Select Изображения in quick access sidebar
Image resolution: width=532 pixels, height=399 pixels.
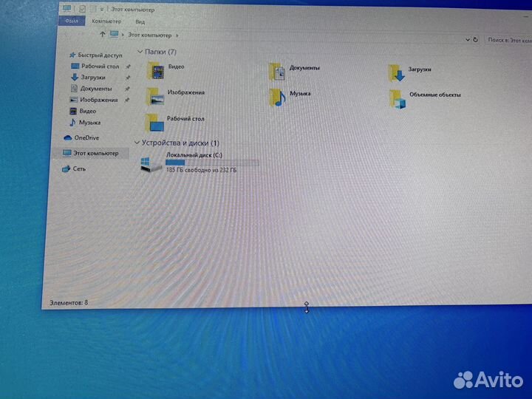(99, 100)
